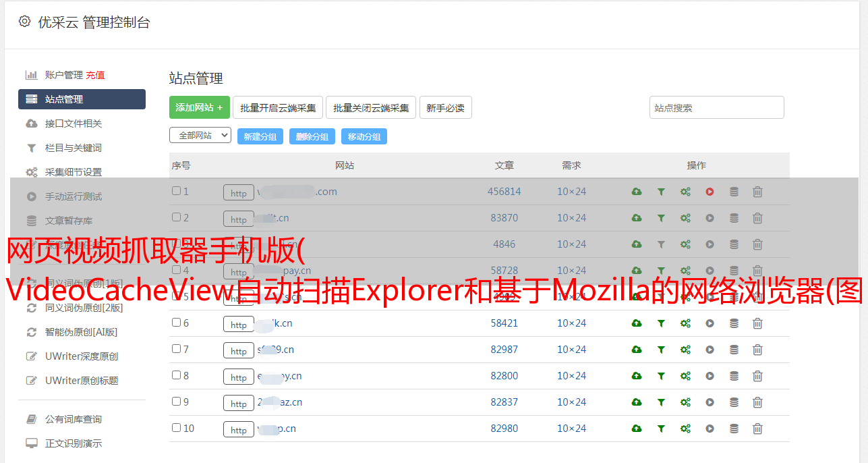868x463 pixels.
Task: Tick the checkbox for row 8
Action: pyautogui.click(x=176, y=375)
